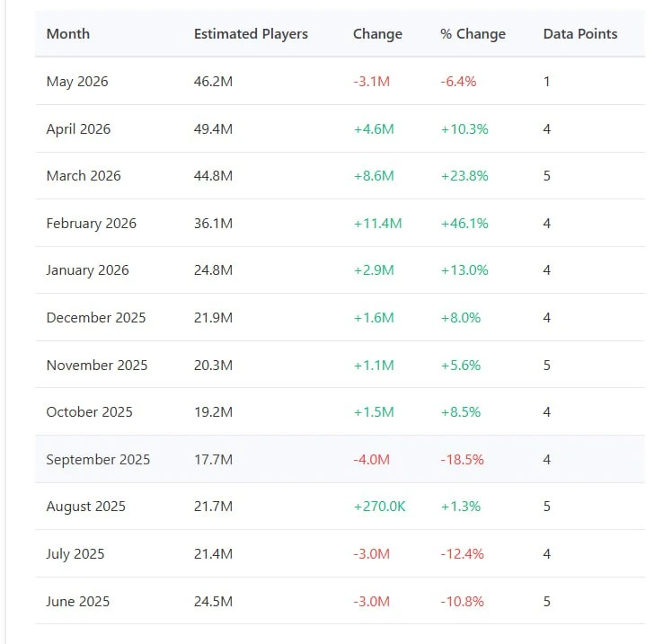The width and height of the screenshot is (672, 644).
Task: Select the June 2025 row
Action: point(340,601)
